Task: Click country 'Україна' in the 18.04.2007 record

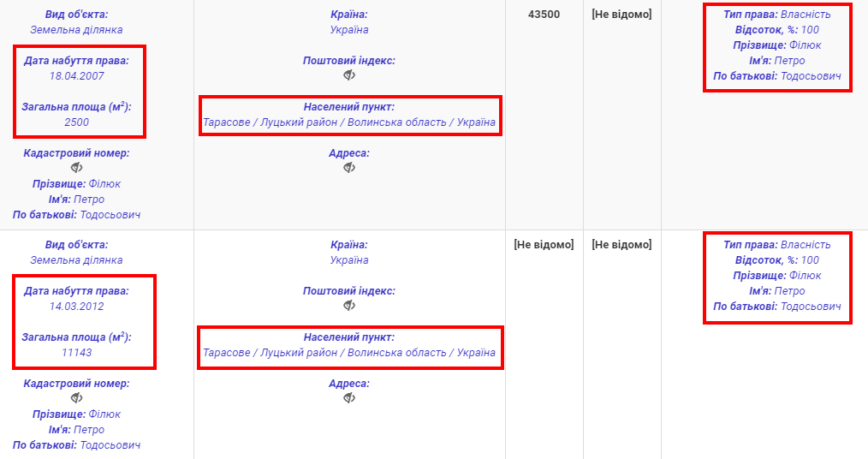Action: 349,30
